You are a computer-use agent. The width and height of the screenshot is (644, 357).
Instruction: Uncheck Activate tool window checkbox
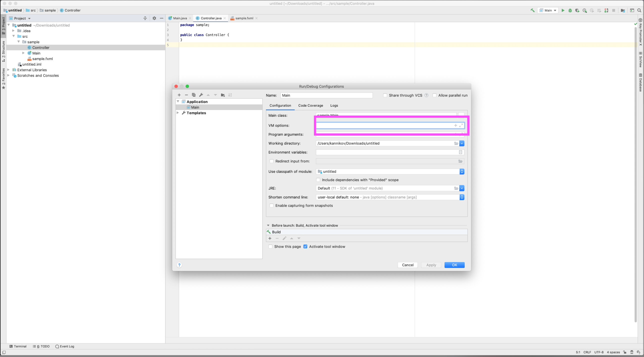(305, 247)
